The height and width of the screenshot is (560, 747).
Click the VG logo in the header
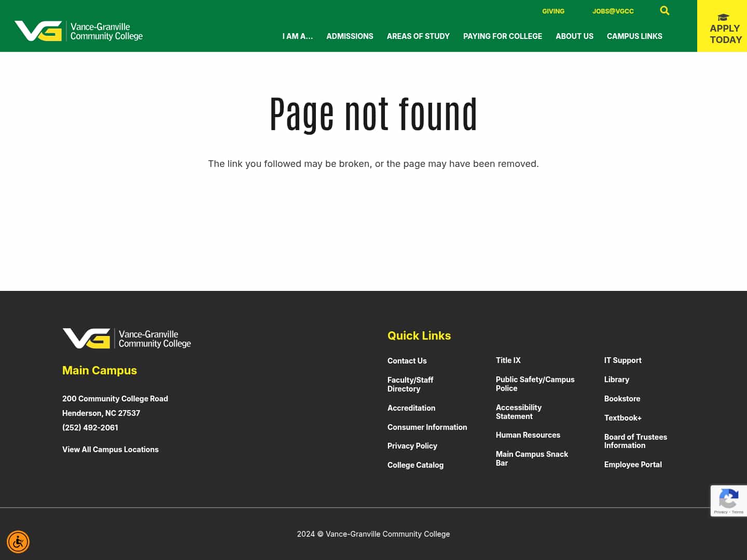click(x=78, y=32)
